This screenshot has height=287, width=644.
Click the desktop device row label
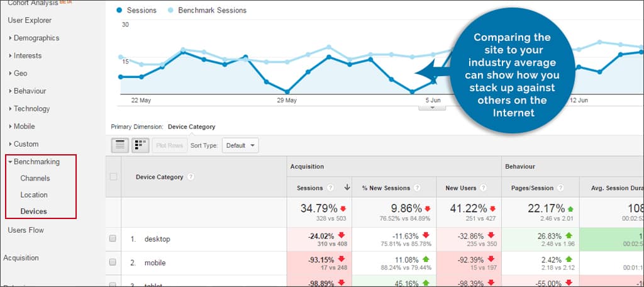[157, 239]
